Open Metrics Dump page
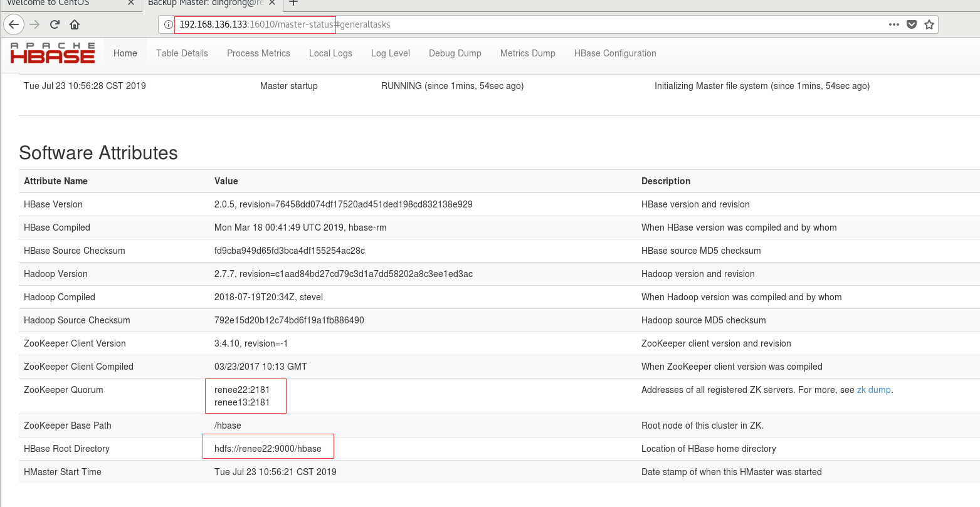 pos(528,53)
